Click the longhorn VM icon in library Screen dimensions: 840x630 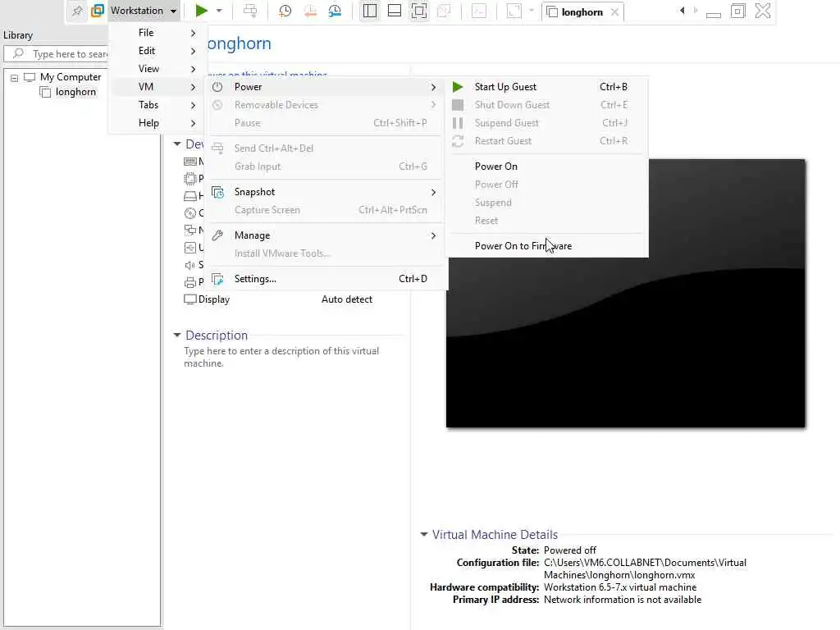click(x=46, y=92)
